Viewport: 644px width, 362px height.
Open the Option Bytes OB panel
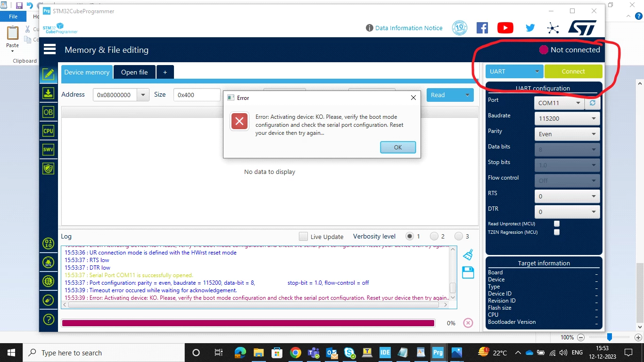point(48,112)
